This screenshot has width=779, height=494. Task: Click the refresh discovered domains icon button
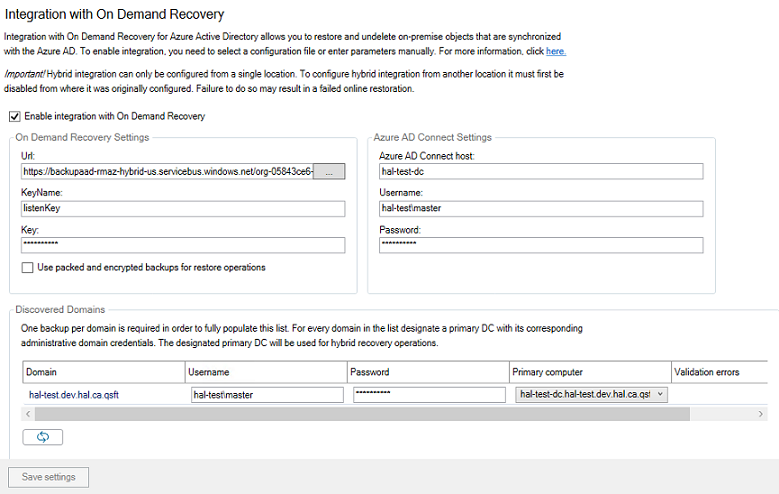pyautogui.click(x=42, y=437)
